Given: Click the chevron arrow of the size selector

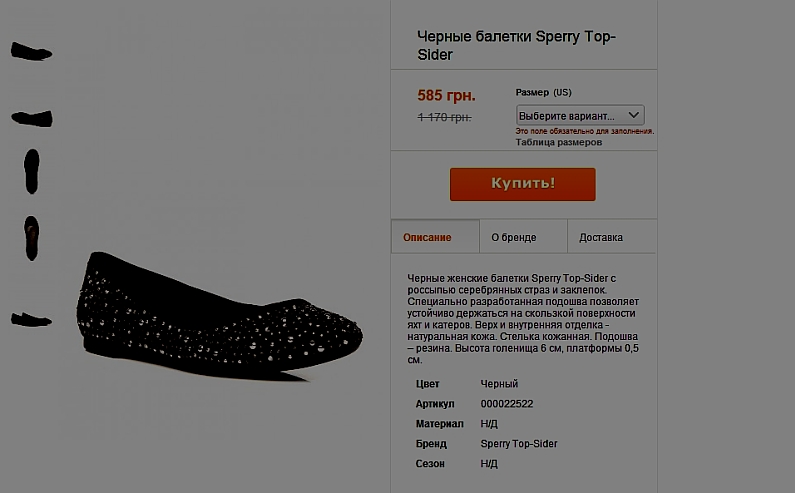Looking at the screenshot, I should 634,116.
